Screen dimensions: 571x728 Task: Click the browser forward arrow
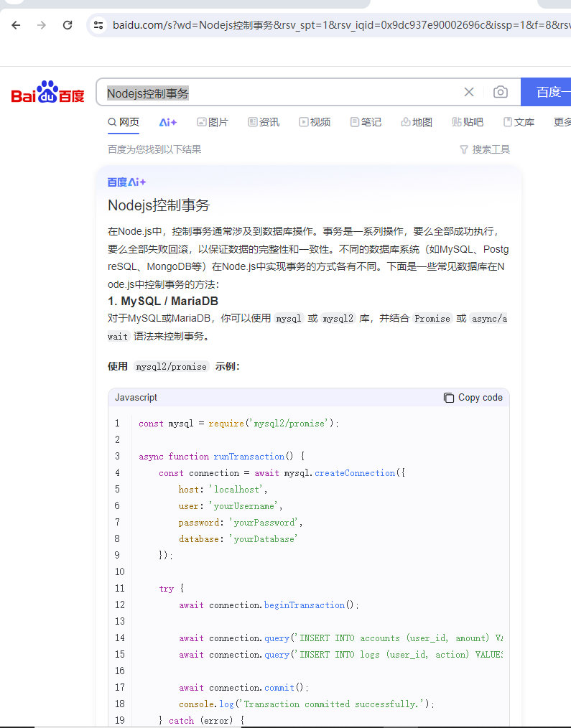[x=42, y=25]
